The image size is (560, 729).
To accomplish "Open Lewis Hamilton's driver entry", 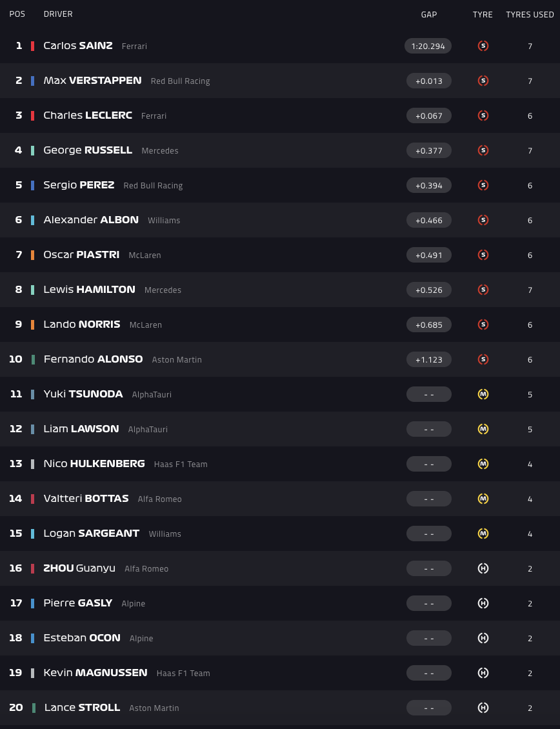I will 89,290.
